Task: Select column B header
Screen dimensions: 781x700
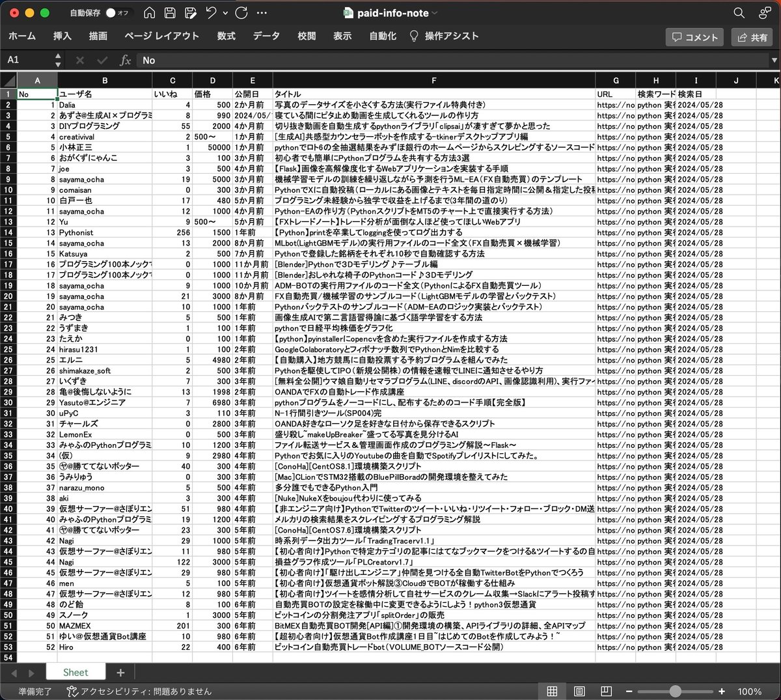Action: (x=105, y=81)
